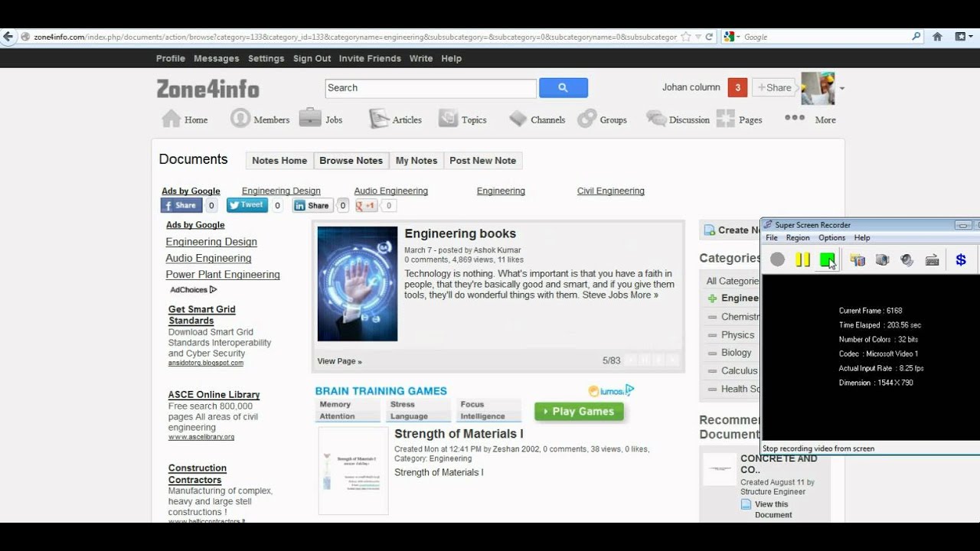Click the browser home icon
The width and height of the screenshot is (980, 551).
click(937, 36)
